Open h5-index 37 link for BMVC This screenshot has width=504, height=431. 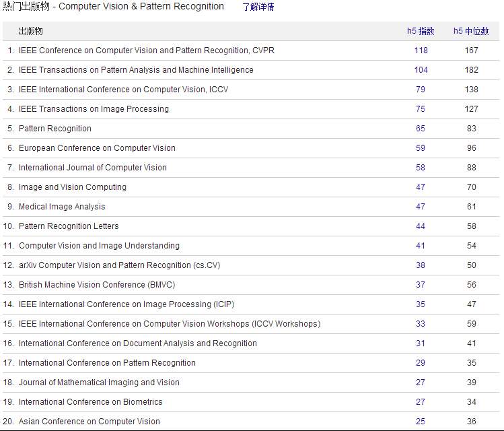[421, 285]
